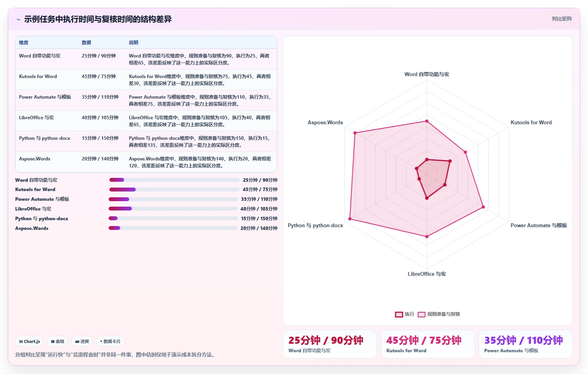Click the outer series point on the Power Automate axis
The width and height of the screenshot is (588, 374).
click(x=483, y=207)
